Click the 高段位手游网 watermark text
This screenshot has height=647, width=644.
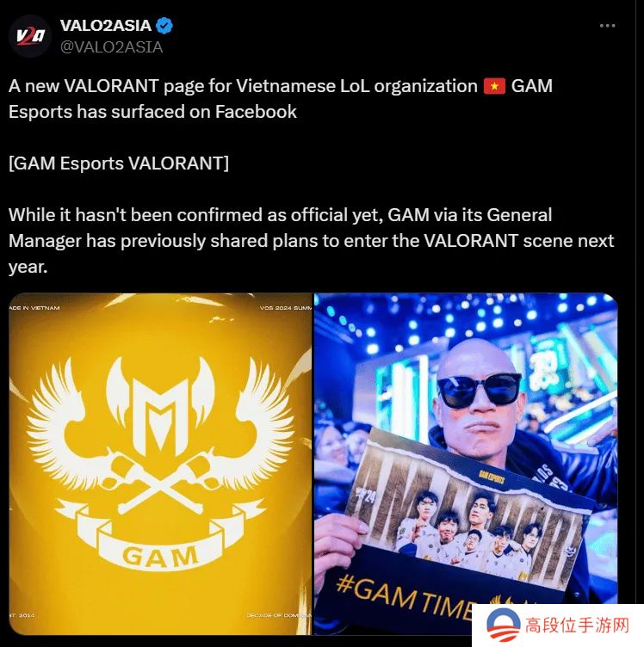pos(577,625)
